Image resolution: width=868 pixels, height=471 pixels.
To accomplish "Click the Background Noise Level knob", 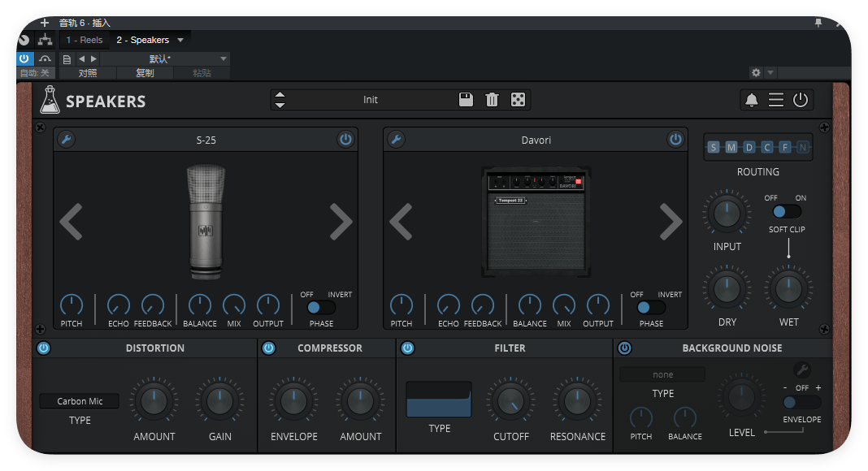I will pos(741,397).
